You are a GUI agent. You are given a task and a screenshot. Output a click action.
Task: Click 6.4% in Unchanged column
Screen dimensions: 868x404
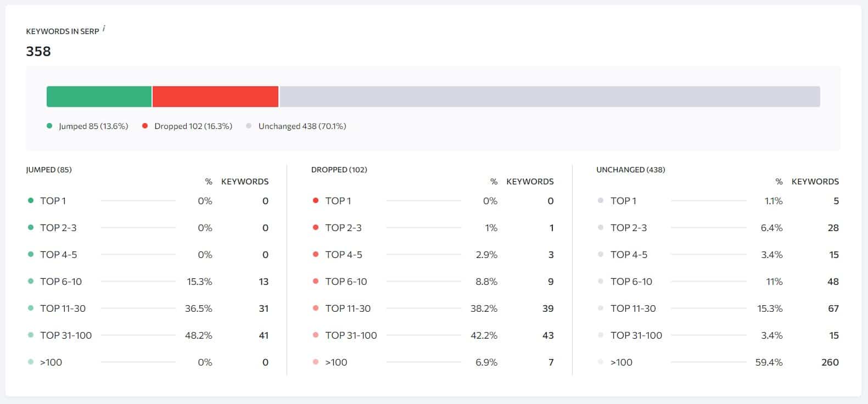point(771,228)
